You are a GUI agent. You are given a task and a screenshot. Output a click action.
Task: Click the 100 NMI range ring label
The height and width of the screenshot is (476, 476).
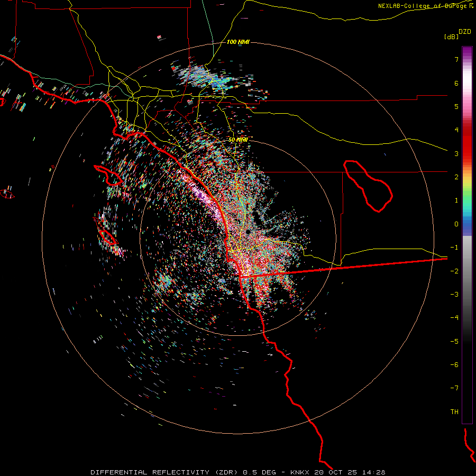coord(239,42)
